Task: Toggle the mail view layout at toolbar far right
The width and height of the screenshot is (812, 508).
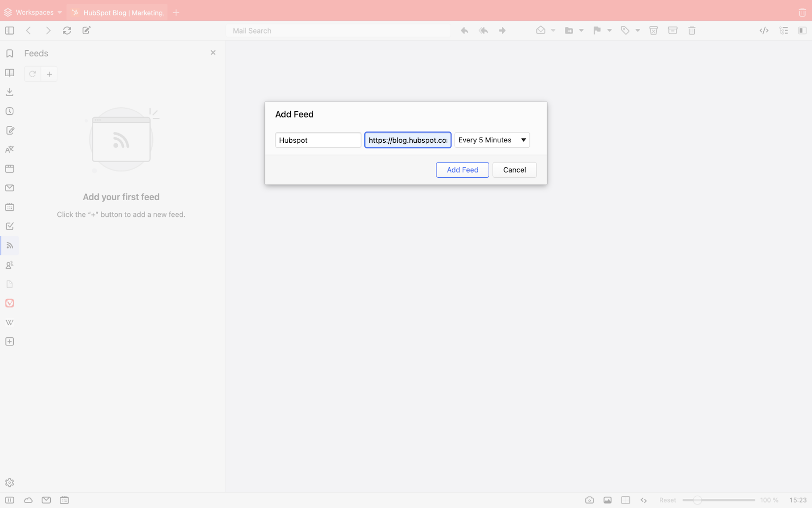Action: (802, 30)
